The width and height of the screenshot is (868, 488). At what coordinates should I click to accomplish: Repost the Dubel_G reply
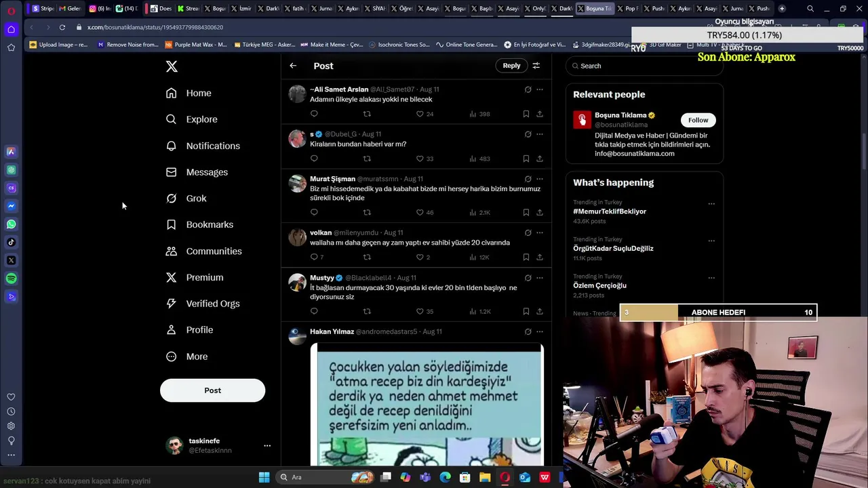coord(367,159)
